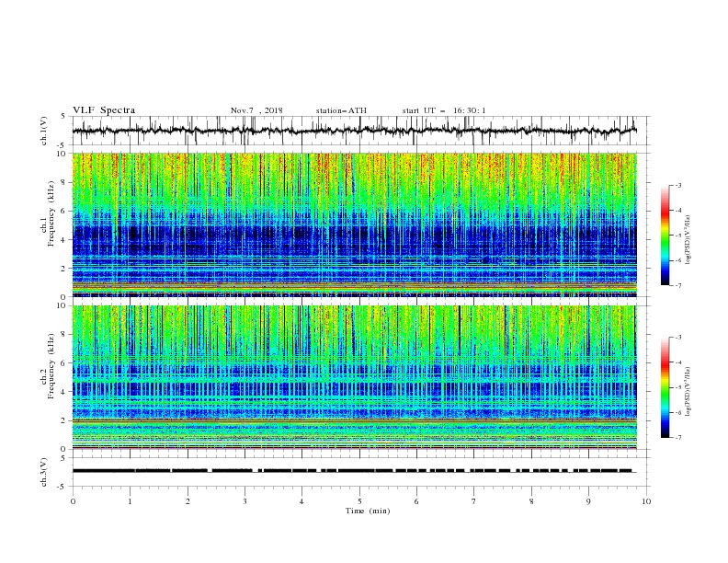
Task: Click the 'ch.1(V)' axis label
Action: (44, 131)
